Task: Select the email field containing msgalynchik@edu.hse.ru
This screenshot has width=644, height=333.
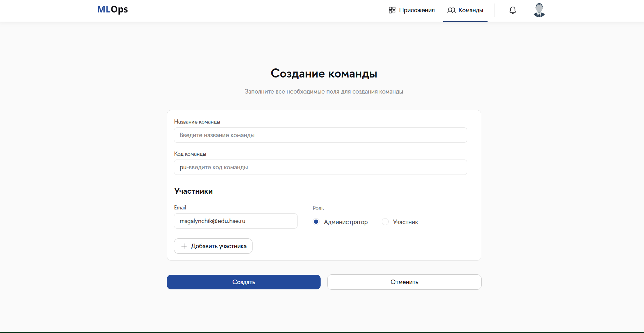Action: click(235, 221)
